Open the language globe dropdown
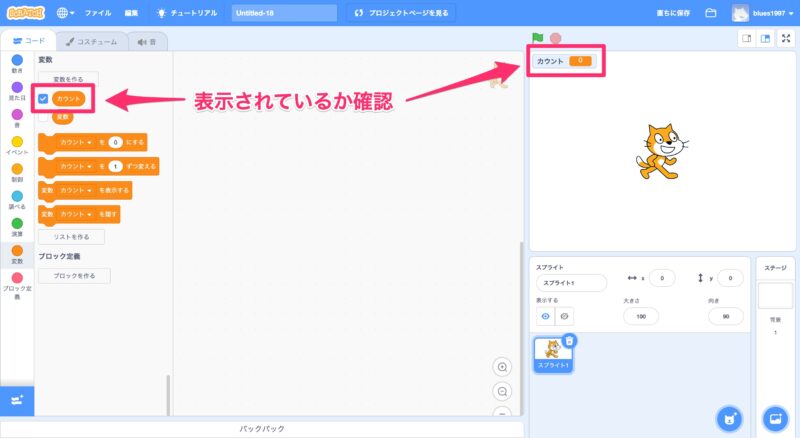 66,13
